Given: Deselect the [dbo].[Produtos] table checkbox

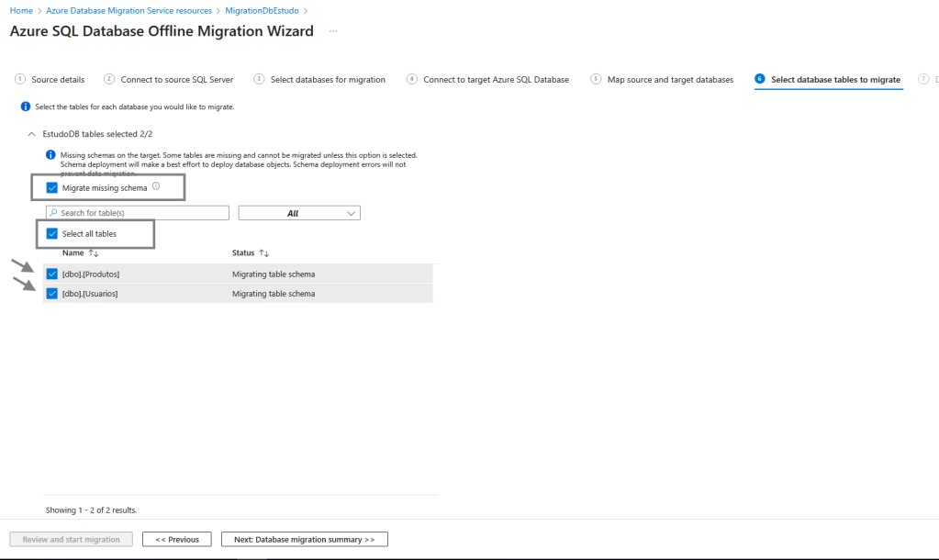Looking at the screenshot, I should tap(52, 274).
